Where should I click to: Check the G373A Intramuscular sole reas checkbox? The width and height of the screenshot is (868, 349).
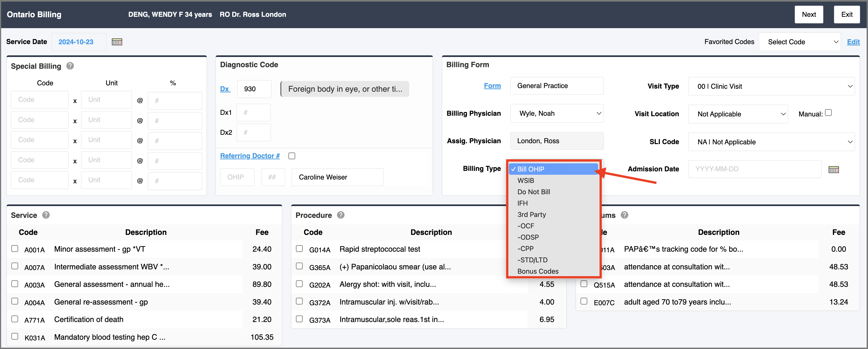299,319
